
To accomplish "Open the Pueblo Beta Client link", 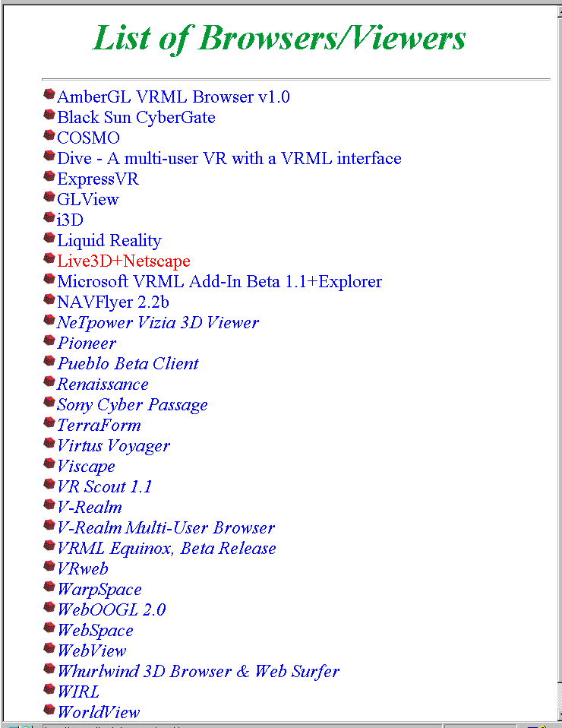I will tap(128, 363).
